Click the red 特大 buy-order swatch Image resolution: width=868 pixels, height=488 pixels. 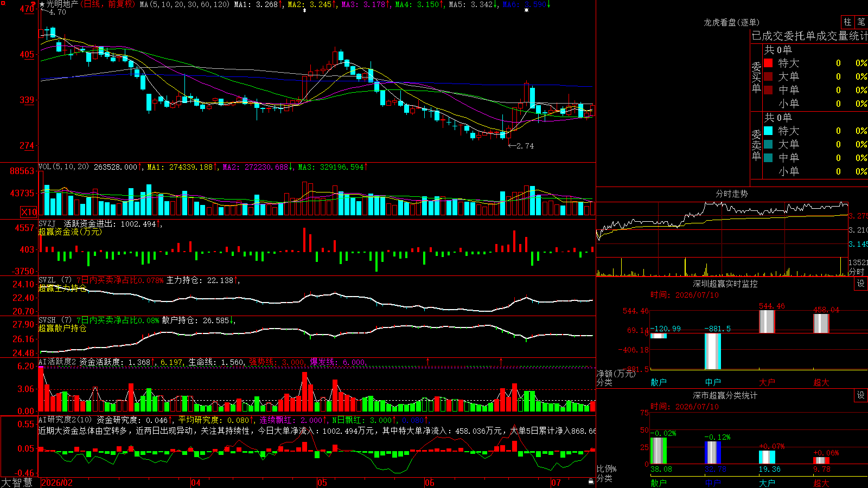[768, 63]
